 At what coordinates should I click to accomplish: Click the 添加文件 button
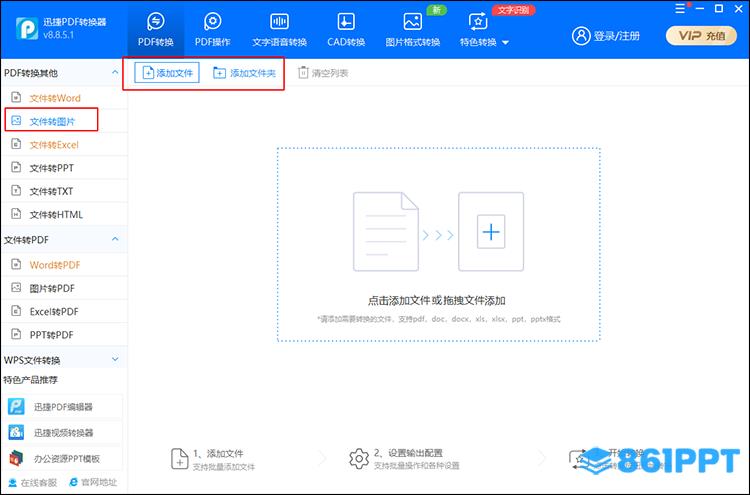tap(167, 73)
